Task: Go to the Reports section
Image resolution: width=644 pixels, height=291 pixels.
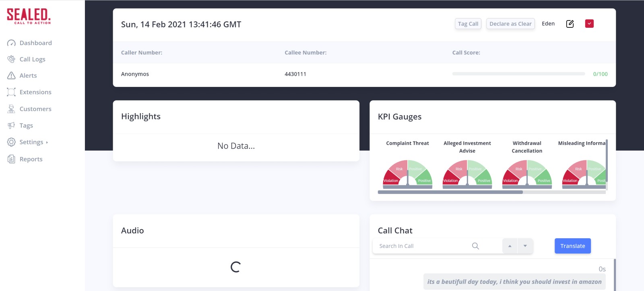Action: tap(31, 159)
